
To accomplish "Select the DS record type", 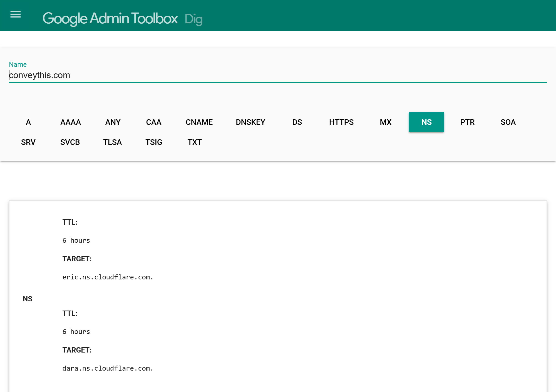I will click(x=297, y=122).
